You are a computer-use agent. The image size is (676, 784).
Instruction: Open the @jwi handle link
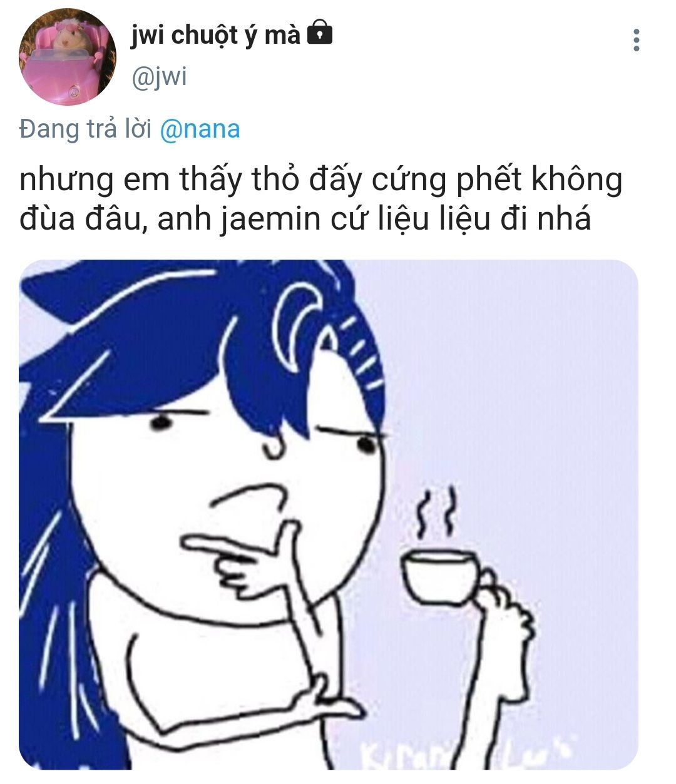pyautogui.click(x=159, y=76)
